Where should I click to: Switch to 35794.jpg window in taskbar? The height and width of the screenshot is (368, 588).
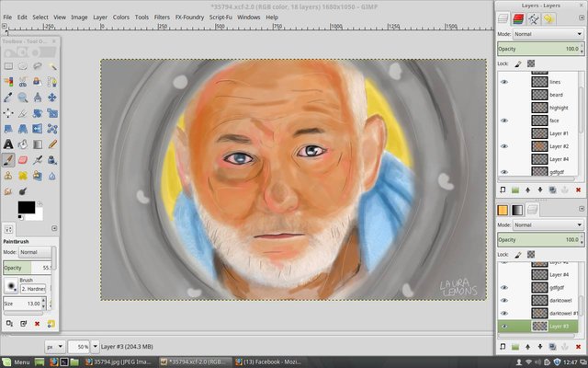pyautogui.click(x=119, y=362)
